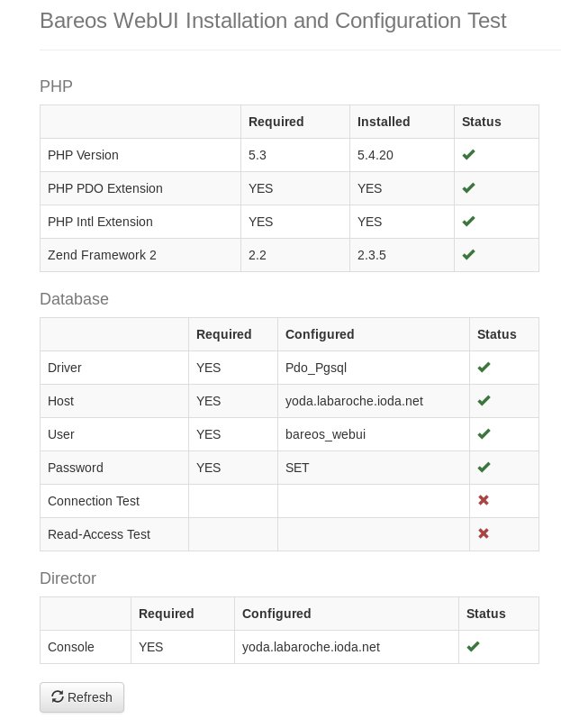Click the Console row label
This screenshot has height=728, width=561.
click(71, 647)
